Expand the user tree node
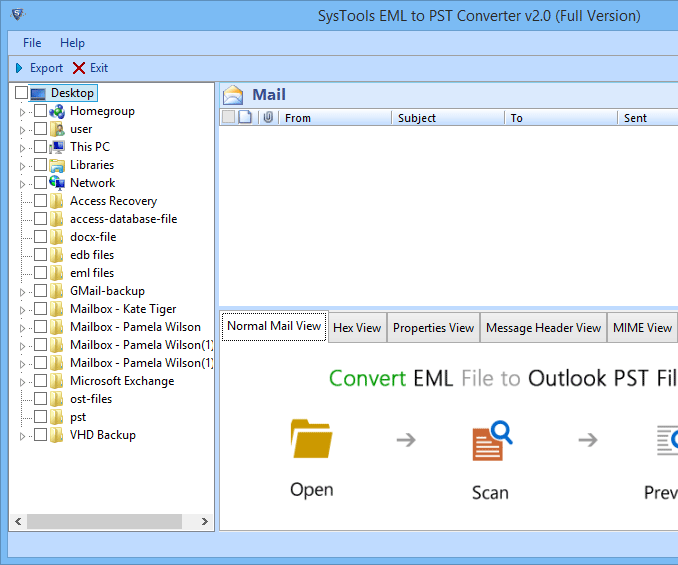The height and width of the screenshot is (565, 678). (22, 130)
